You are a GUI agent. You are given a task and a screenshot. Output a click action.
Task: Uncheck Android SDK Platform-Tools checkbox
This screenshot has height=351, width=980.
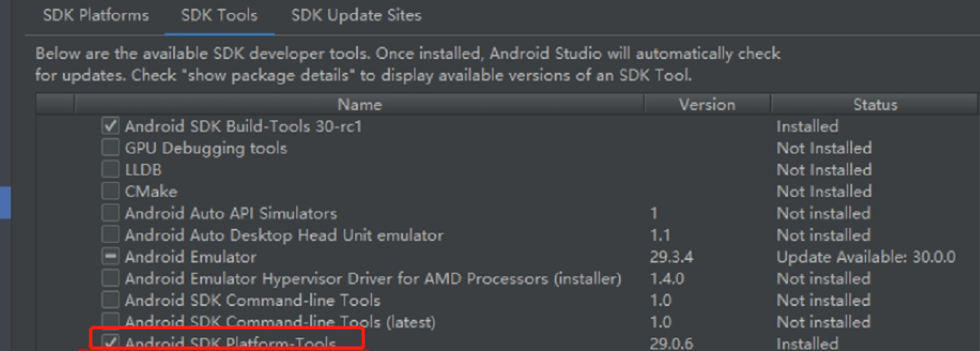[110, 342]
